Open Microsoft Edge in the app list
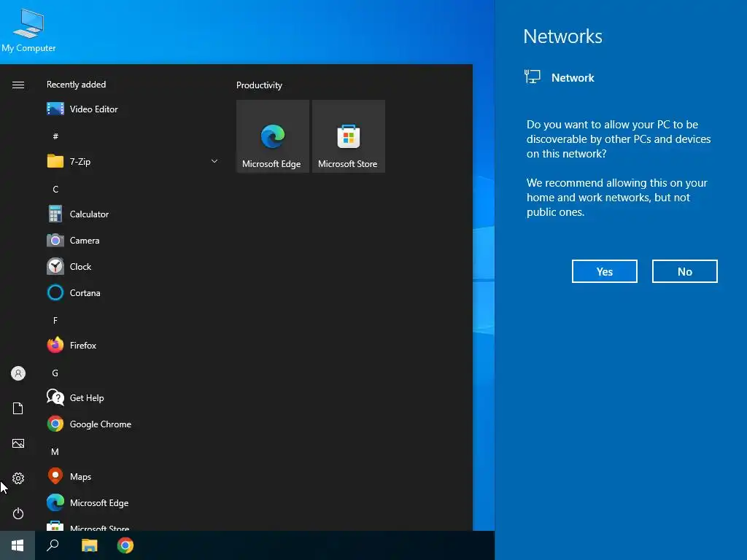Viewport: 747px width, 560px height. pos(133,503)
